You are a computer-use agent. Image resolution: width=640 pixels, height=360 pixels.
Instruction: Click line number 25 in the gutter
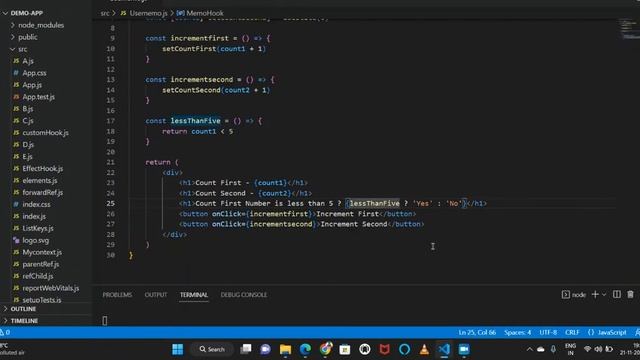click(x=110, y=203)
